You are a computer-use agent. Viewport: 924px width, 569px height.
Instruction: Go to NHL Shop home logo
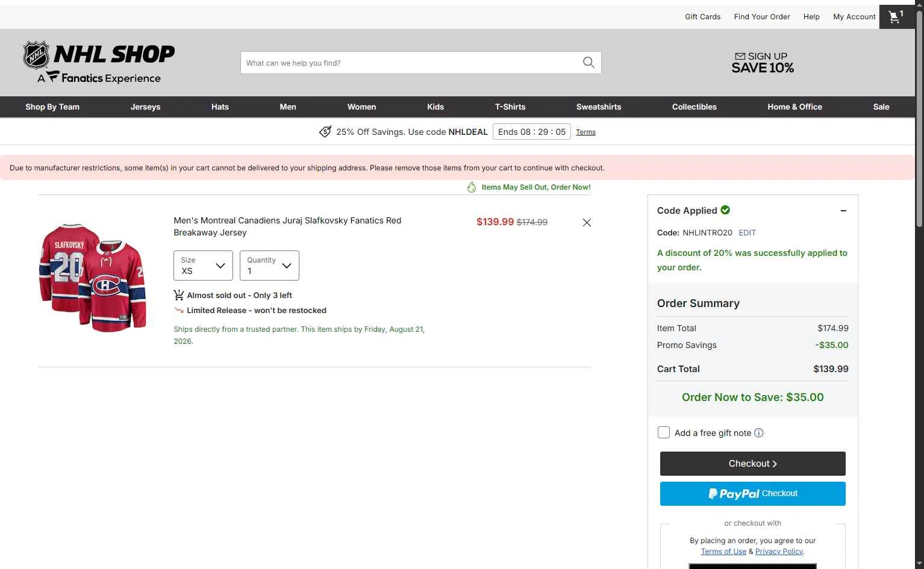click(99, 62)
